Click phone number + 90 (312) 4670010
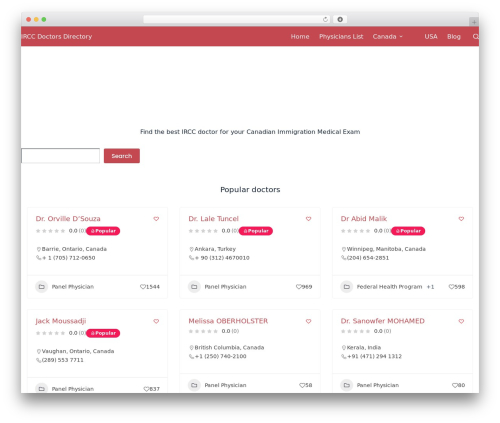Screen dimensions: 500x423 point(222,258)
